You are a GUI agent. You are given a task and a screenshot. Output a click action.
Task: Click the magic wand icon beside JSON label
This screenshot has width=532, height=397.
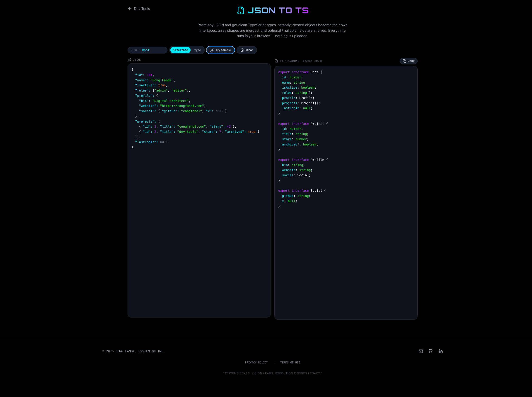pyautogui.click(x=129, y=60)
